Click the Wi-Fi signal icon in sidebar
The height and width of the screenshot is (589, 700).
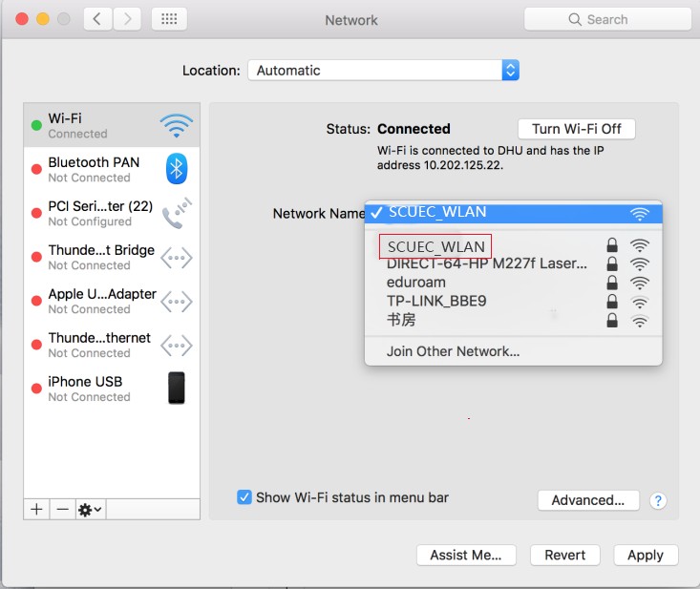pyautogui.click(x=176, y=125)
